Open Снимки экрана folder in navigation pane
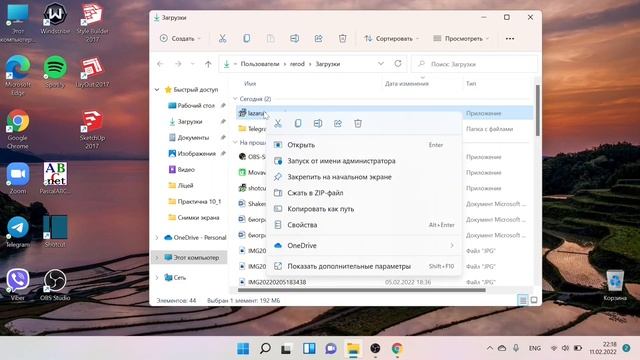The width and height of the screenshot is (640, 360). point(194,218)
